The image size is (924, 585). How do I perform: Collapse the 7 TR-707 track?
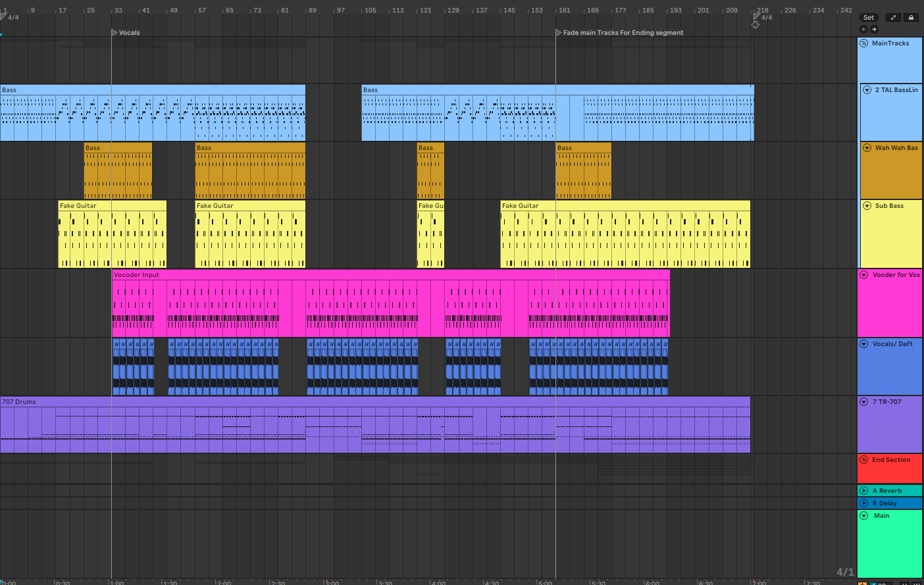point(864,401)
